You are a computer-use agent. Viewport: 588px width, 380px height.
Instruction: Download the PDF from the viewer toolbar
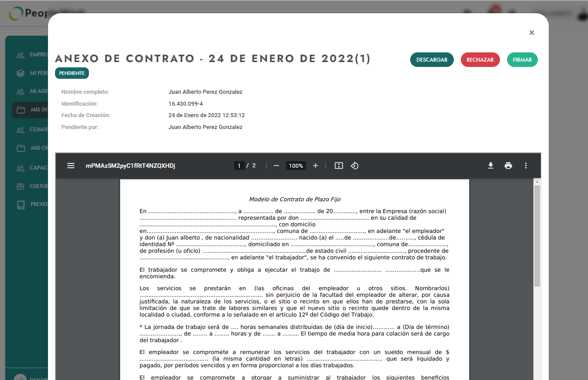point(491,166)
